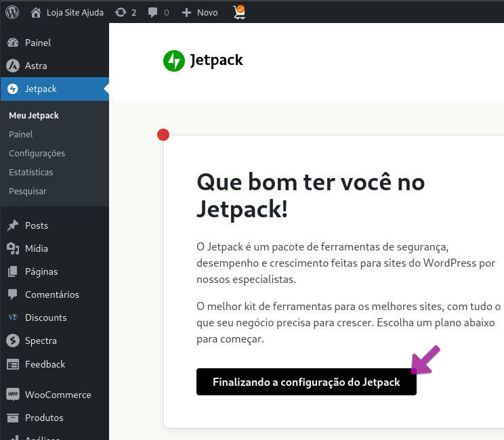504x440 pixels.
Task: Open the Loja Site Ajuda site link
Action: point(75,13)
